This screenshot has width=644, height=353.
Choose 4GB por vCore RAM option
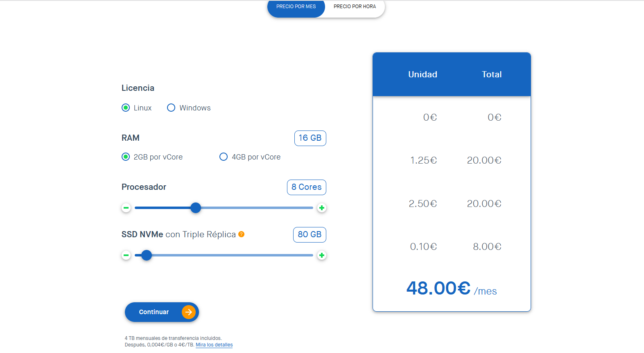click(x=224, y=157)
